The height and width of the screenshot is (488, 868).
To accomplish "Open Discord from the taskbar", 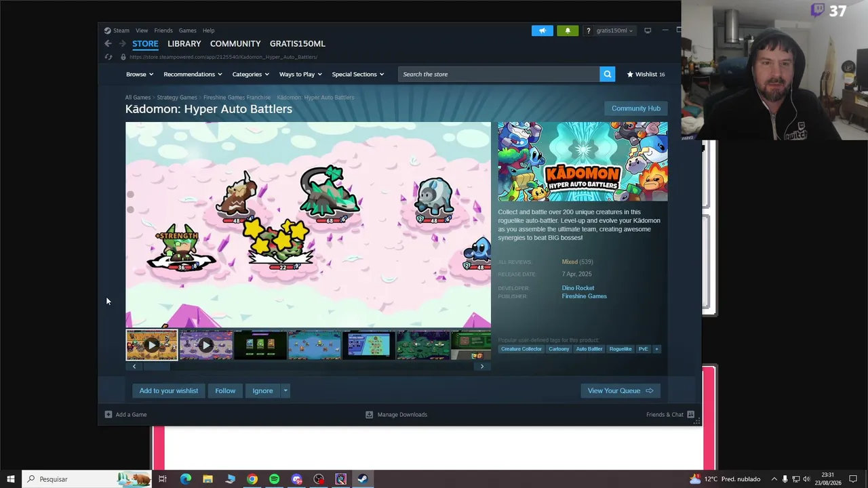I will pos(296,479).
